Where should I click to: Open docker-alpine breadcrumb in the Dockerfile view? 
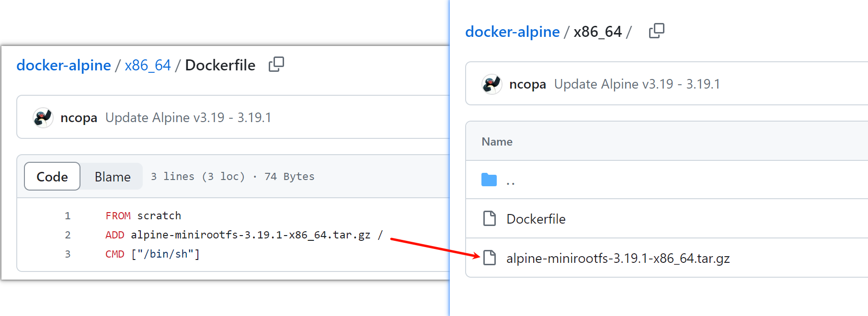pyautogui.click(x=64, y=65)
